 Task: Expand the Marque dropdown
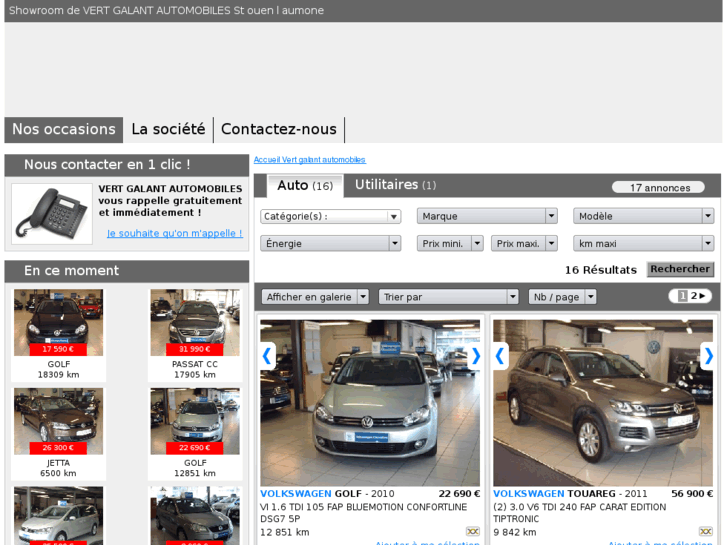487,216
